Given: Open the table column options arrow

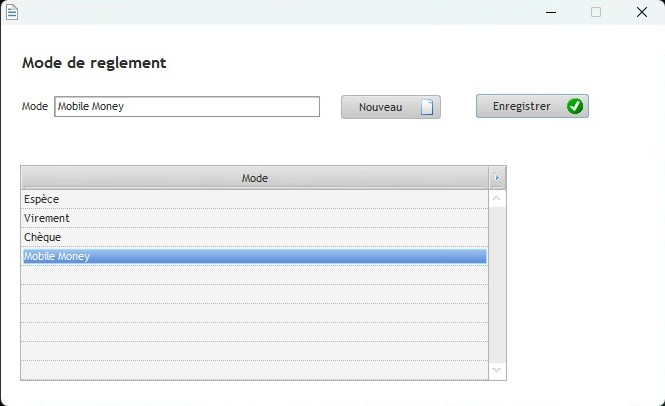Looking at the screenshot, I should point(498,178).
